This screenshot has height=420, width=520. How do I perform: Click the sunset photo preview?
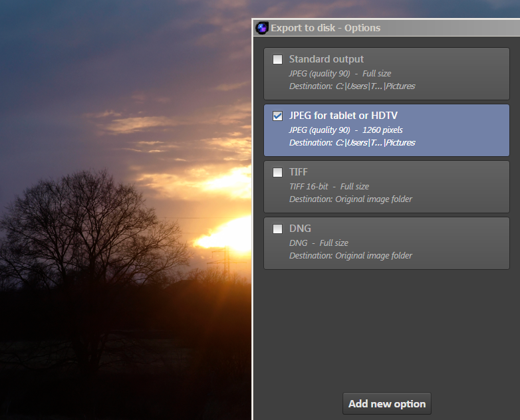point(126,213)
